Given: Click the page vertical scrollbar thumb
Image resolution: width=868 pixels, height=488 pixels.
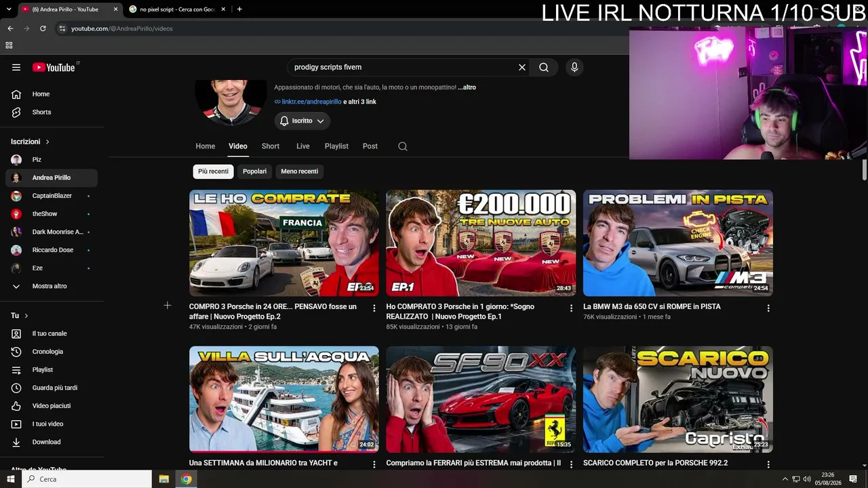Looking at the screenshot, I should [x=865, y=170].
